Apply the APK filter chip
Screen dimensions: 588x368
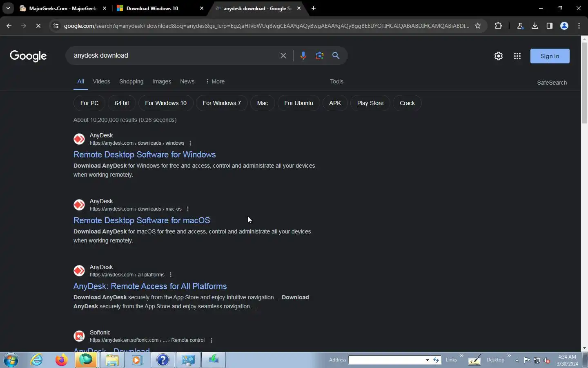click(335, 103)
